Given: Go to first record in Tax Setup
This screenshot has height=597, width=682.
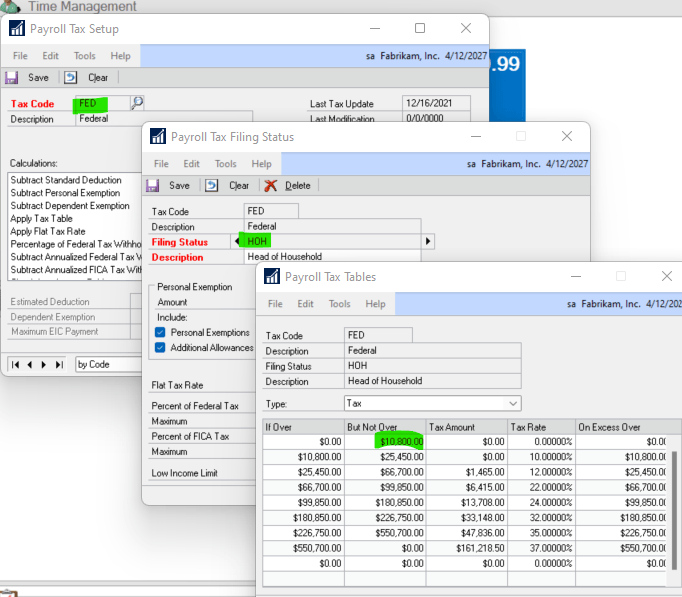Looking at the screenshot, I should pos(15,364).
